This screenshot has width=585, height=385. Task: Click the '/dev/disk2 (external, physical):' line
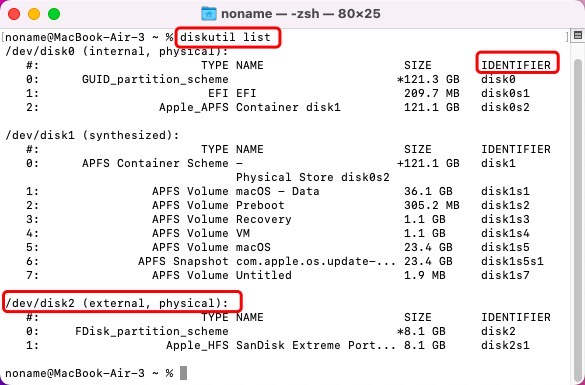[x=116, y=303]
